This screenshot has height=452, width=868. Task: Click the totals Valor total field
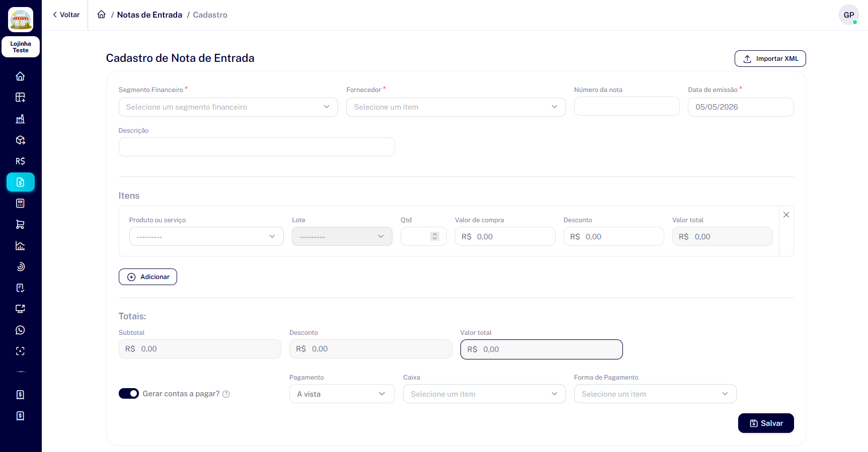541,349
